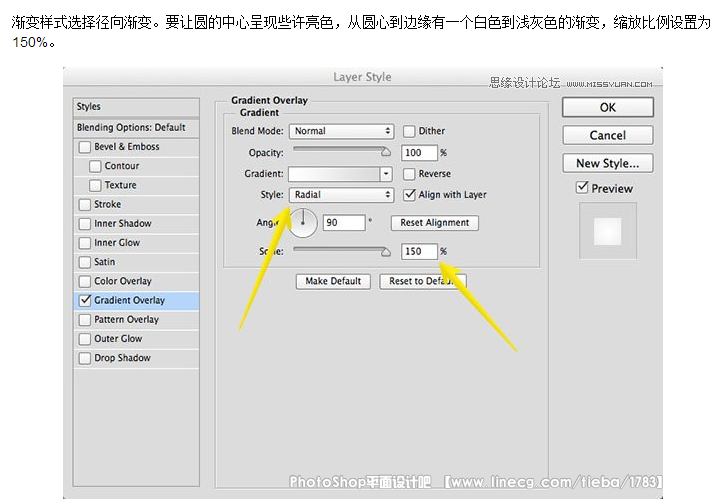Uncheck Align with Layer
This screenshot has height=499, width=713.
coord(409,195)
